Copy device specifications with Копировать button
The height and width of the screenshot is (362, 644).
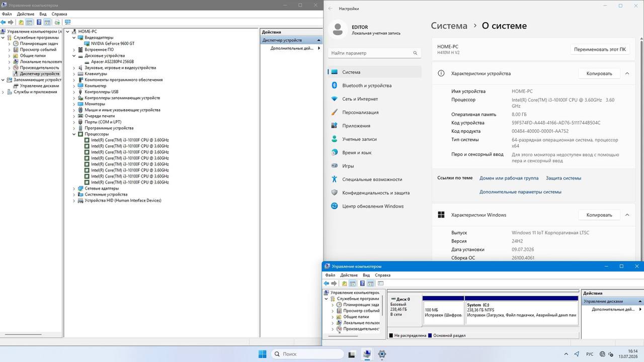(x=599, y=73)
